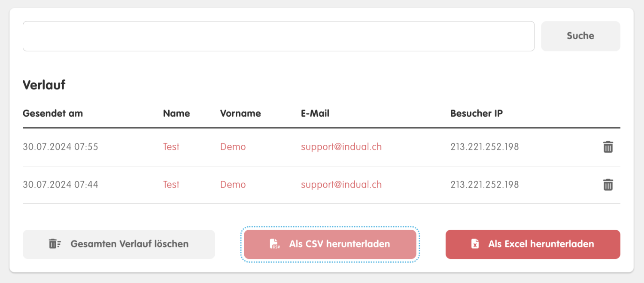
Task: Delete the 07:44 entry using trash icon
Action: click(x=608, y=185)
